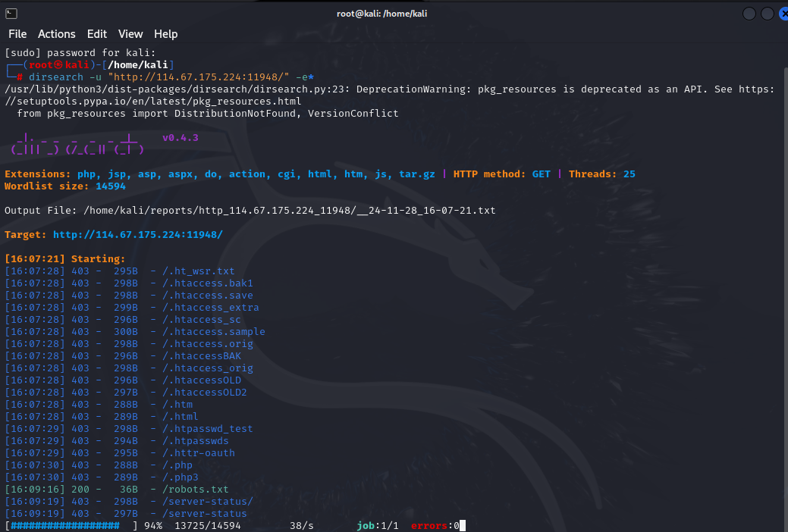Open the Actions menu
Viewport: 788px width, 532px height.
(57, 34)
